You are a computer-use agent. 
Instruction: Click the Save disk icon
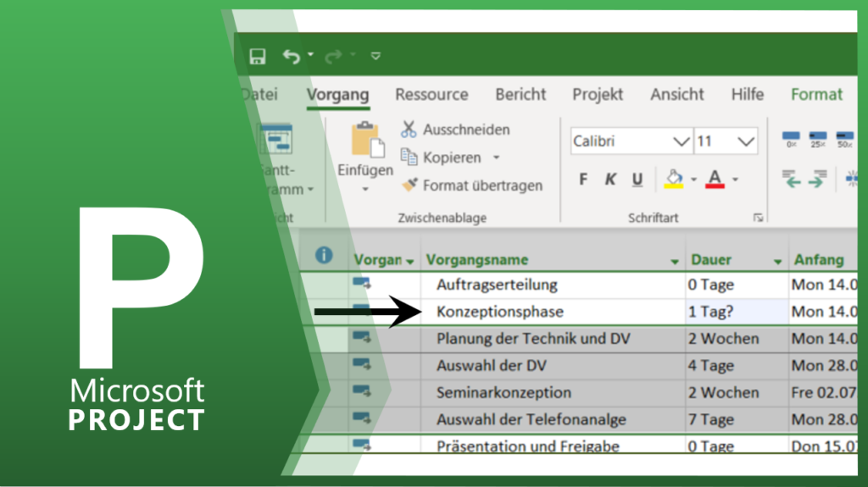coord(258,56)
